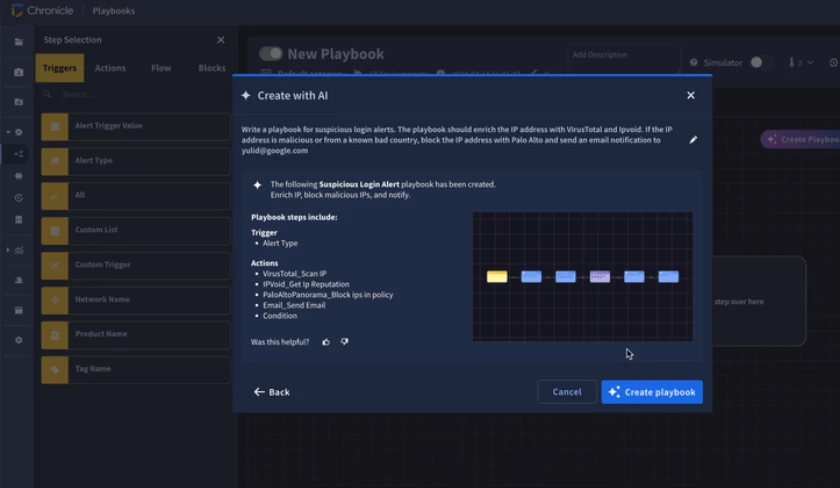Click VirusTotal_Scan IP action text
The image size is (840, 488).
pyautogui.click(x=294, y=274)
